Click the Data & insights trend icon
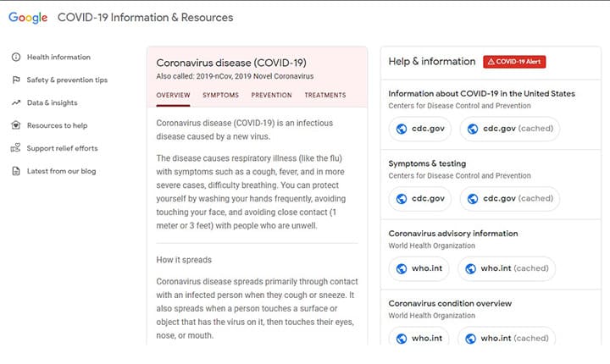This screenshot has height=364, width=610. tap(16, 103)
